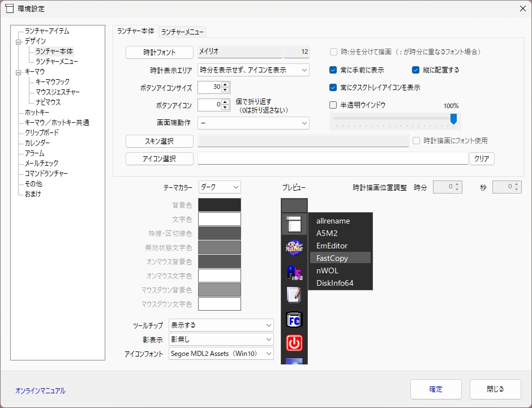
Task: Click the red power icon in preview
Action: (x=294, y=343)
